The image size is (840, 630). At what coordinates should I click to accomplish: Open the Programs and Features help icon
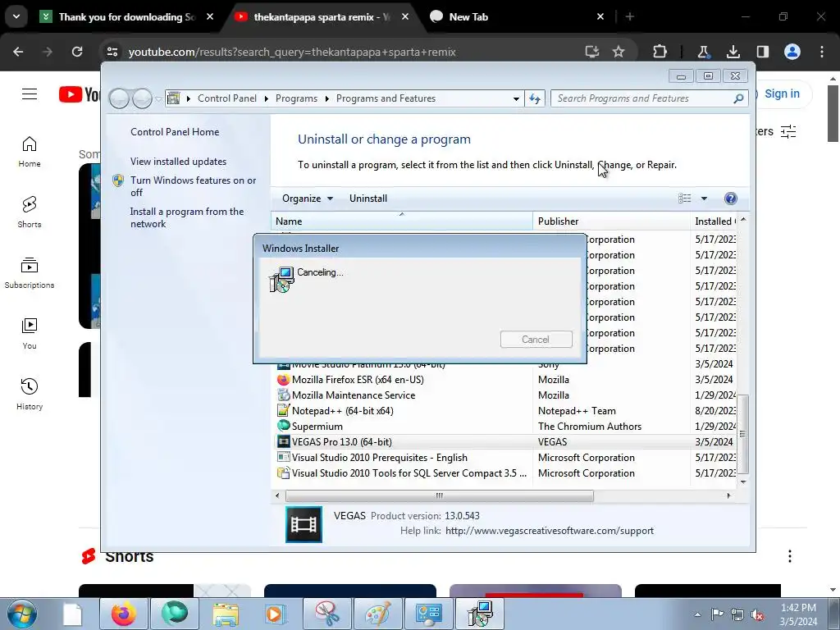[730, 199]
